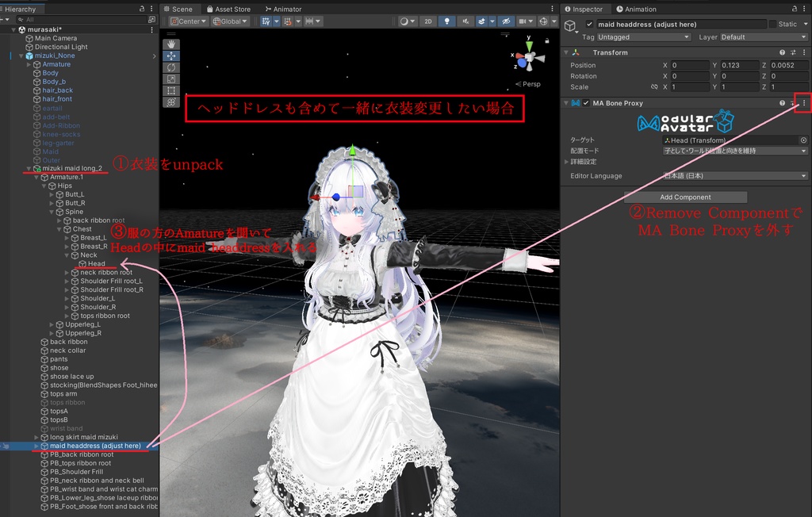Click the Hierarchy search field
The height and width of the screenshot is (517, 812).
pyautogui.click(x=82, y=19)
